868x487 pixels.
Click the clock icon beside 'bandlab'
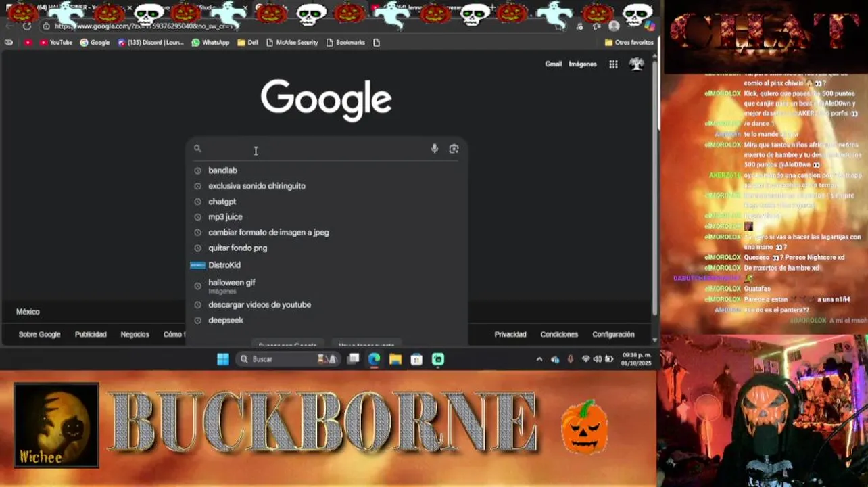pyautogui.click(x=197, y=170)
